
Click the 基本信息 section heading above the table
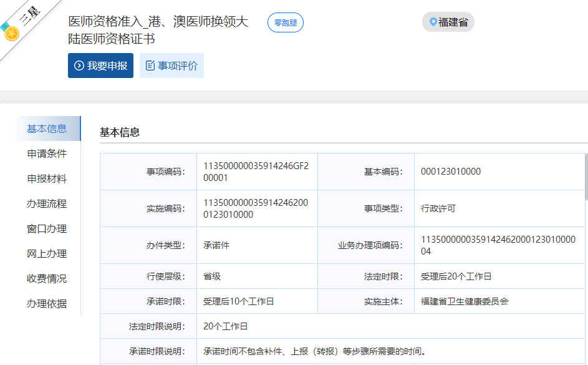point(120,132)
